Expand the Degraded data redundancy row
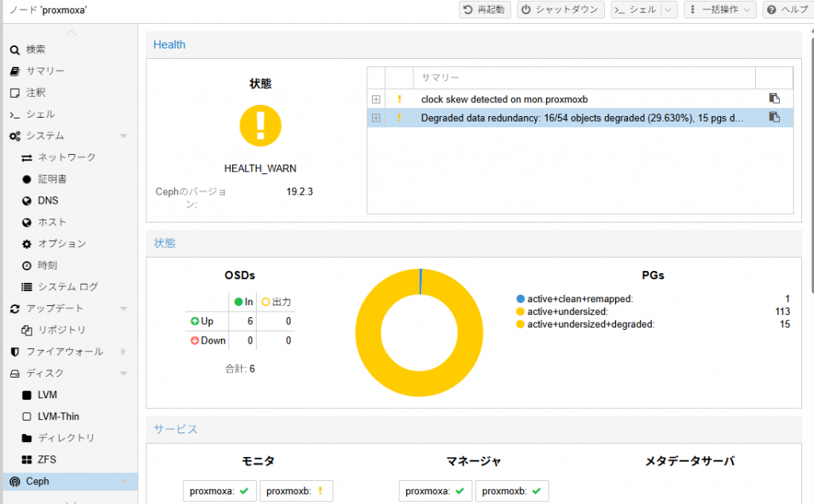The width and height of the screenshot is (814, 504). tap(376, 118)
